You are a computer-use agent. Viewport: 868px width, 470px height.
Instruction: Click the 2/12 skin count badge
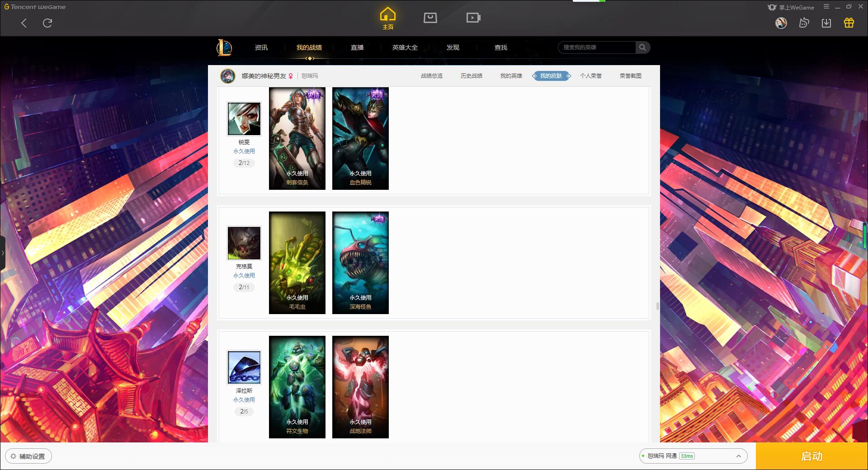click(x=244, y=163)
